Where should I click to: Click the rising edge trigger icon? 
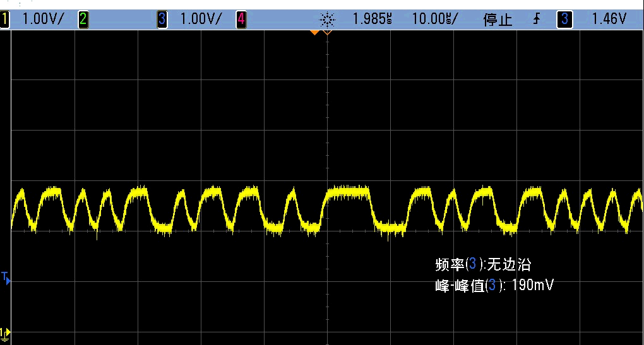point(537,19)
